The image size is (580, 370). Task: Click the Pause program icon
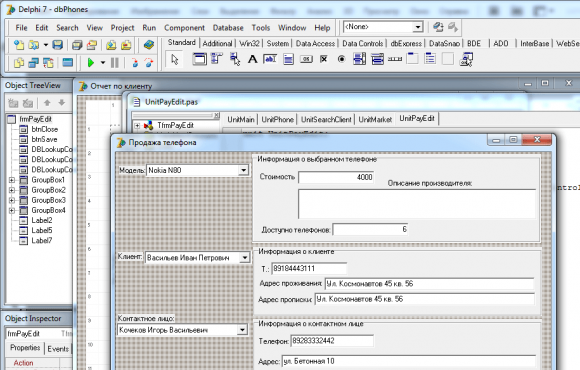(115, 63)
